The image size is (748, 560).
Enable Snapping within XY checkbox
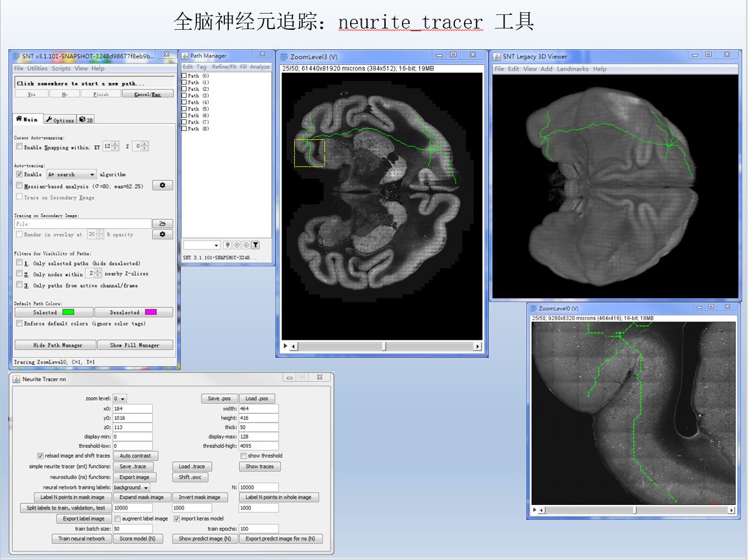click(x=19, y=147)
